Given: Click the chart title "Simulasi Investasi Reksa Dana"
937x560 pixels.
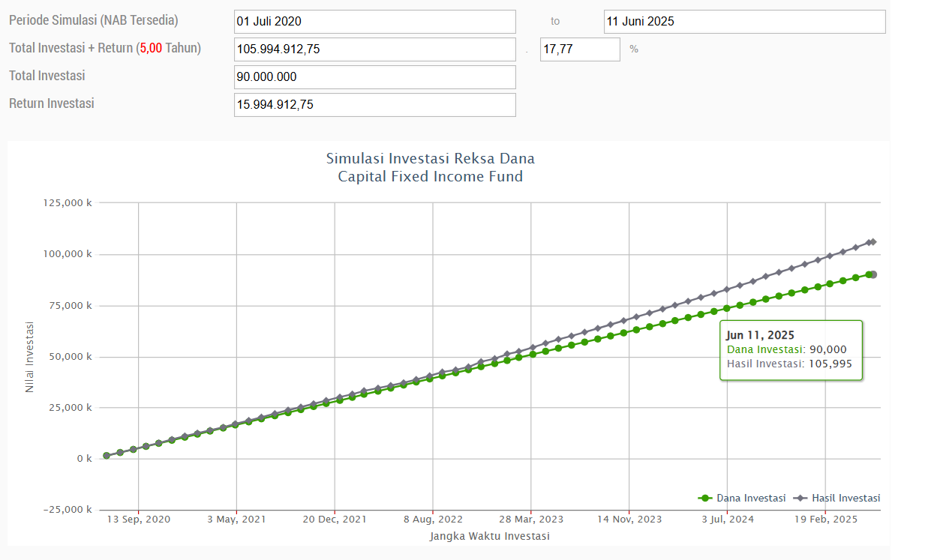Looking at the screenshot, I should point(431,158).
